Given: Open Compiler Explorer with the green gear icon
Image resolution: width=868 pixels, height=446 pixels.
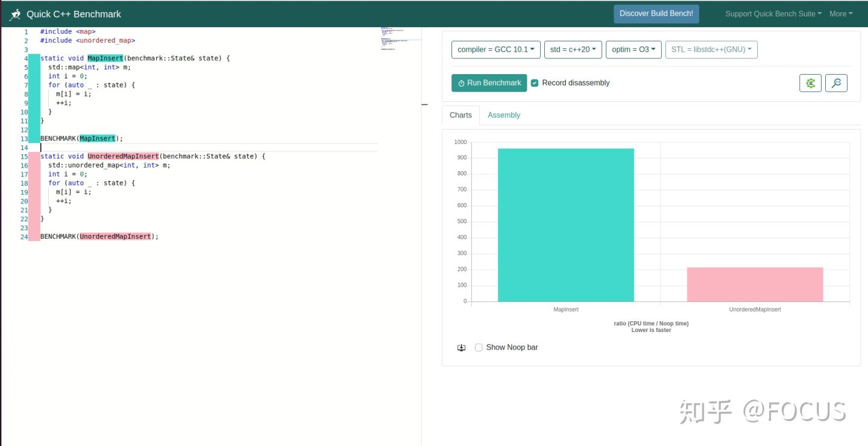Looking at the screenshot, I should point(810,83).
